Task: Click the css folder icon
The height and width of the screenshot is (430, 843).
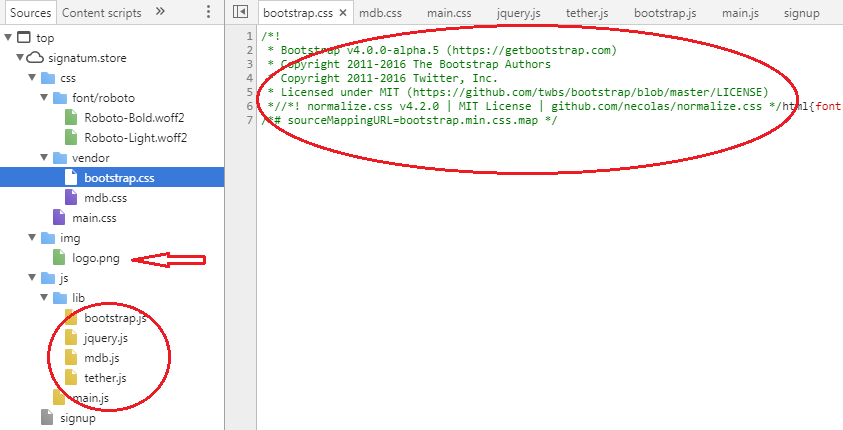Action: tap(48, 77)
